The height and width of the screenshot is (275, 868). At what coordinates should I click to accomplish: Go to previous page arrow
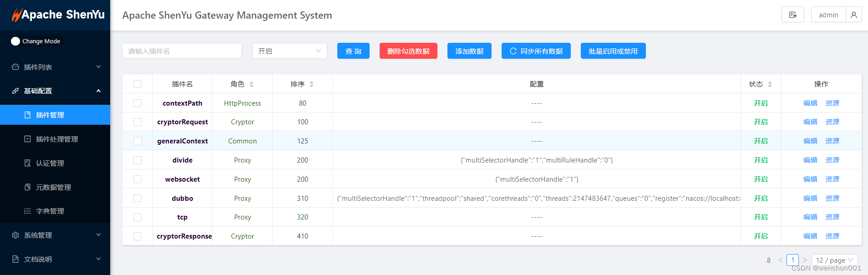coord(781,260)
